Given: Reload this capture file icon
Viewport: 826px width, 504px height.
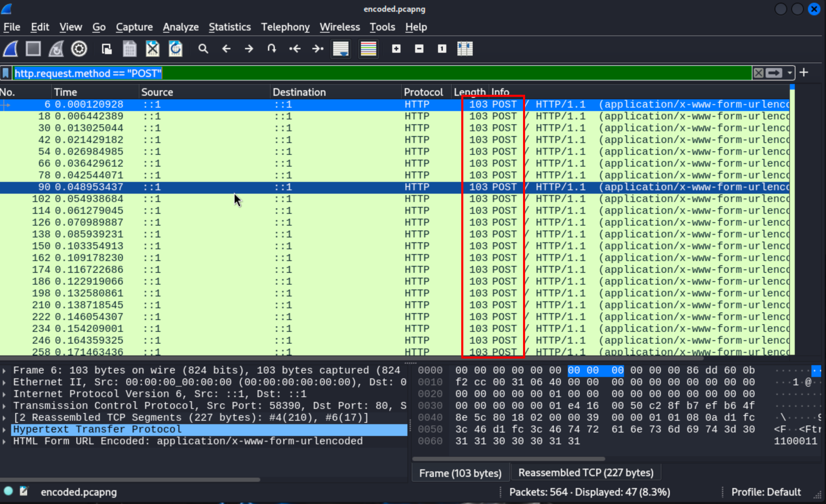Looking at the screenshot, I should tap(175, 49).
